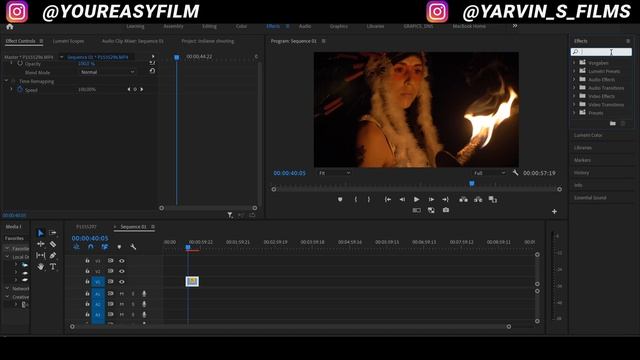Toggle V2 track visibility eye

click(x=122, y=271)
